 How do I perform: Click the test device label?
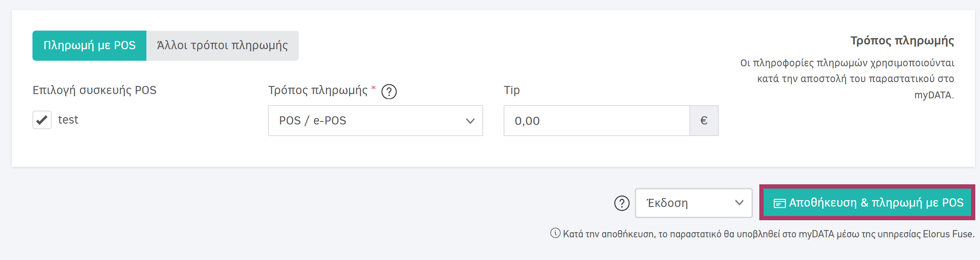tap(69, 120)
